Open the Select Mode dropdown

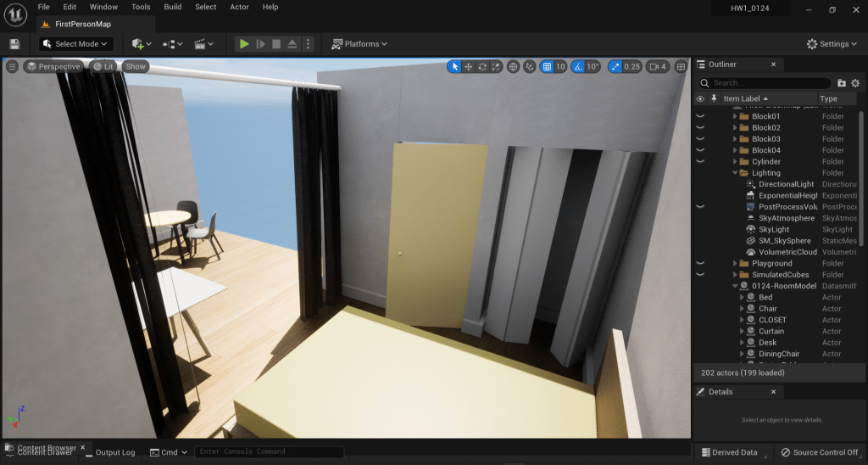pos(76,44)
